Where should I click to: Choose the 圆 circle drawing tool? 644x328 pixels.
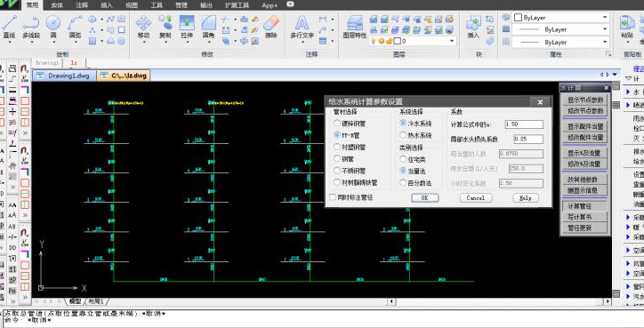[x=53, y=27]
